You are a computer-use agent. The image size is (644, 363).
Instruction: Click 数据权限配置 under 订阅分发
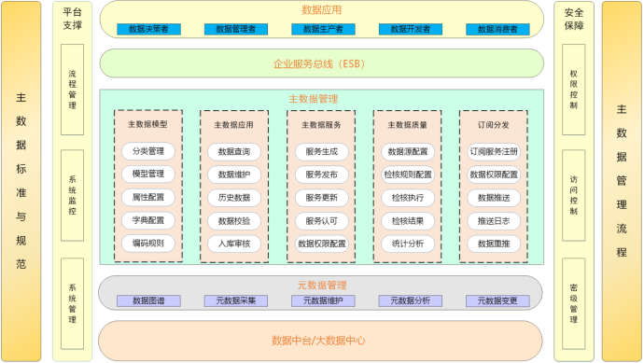[x=494, y=175]
